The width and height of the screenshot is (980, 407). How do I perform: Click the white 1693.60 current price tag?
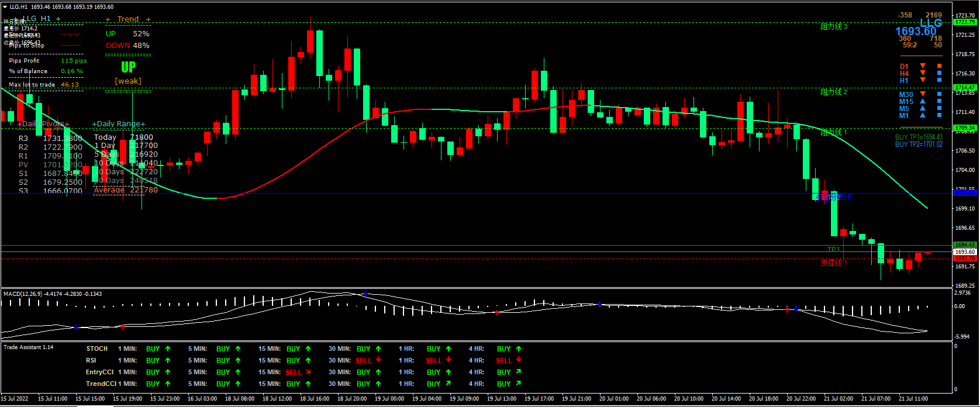coord(965,251)
